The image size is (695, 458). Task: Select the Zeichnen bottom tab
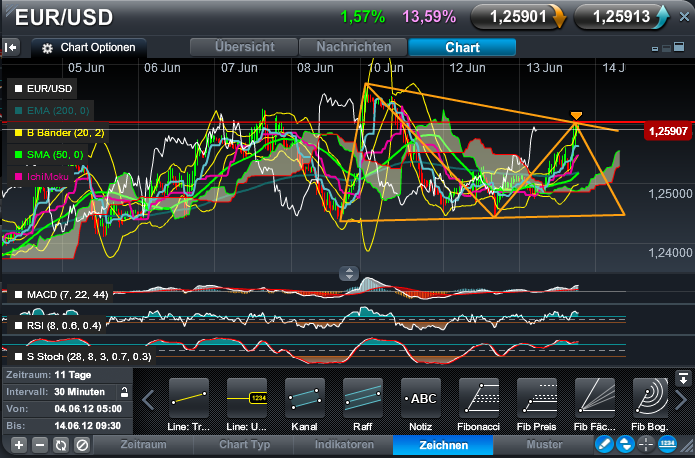(x=443, y=445)
